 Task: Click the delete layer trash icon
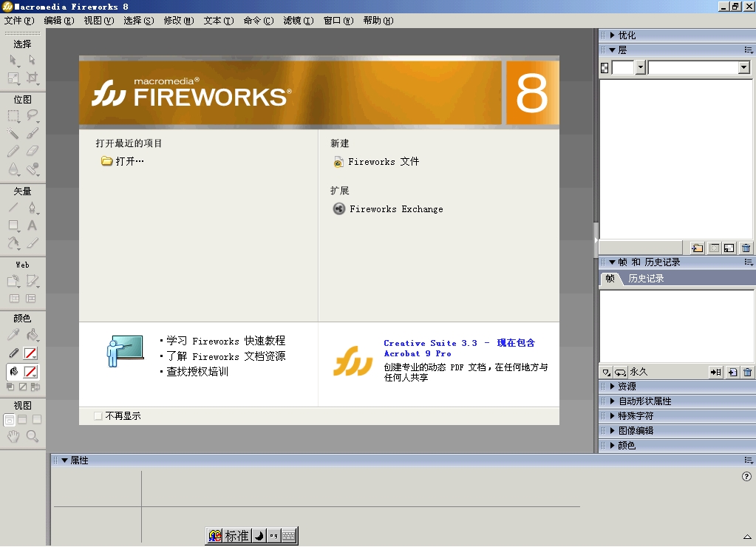click(746, 248)
